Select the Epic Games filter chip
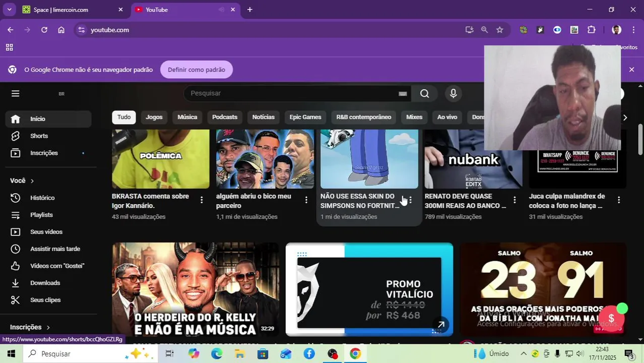This screenshot has height=363, width=644. click(305, 117)
